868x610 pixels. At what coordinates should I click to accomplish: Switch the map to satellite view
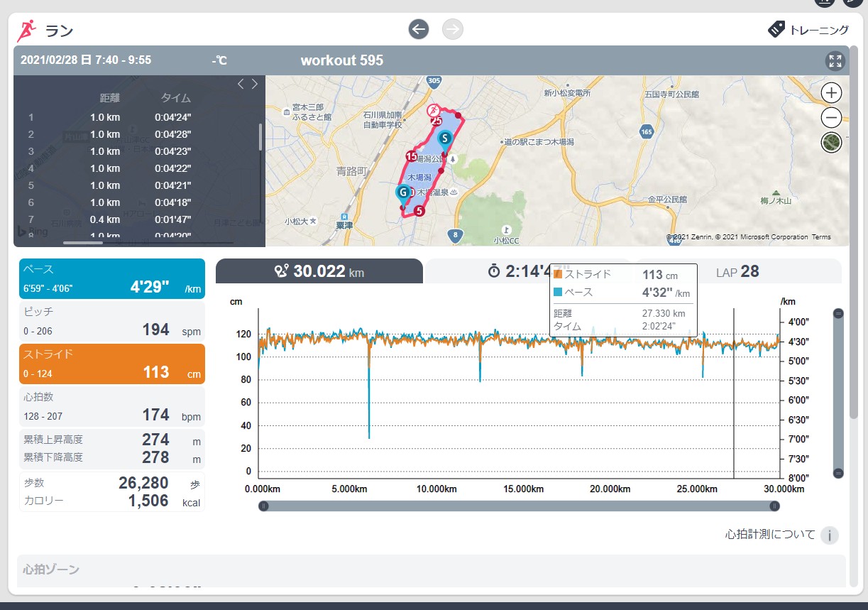point(832,142)
